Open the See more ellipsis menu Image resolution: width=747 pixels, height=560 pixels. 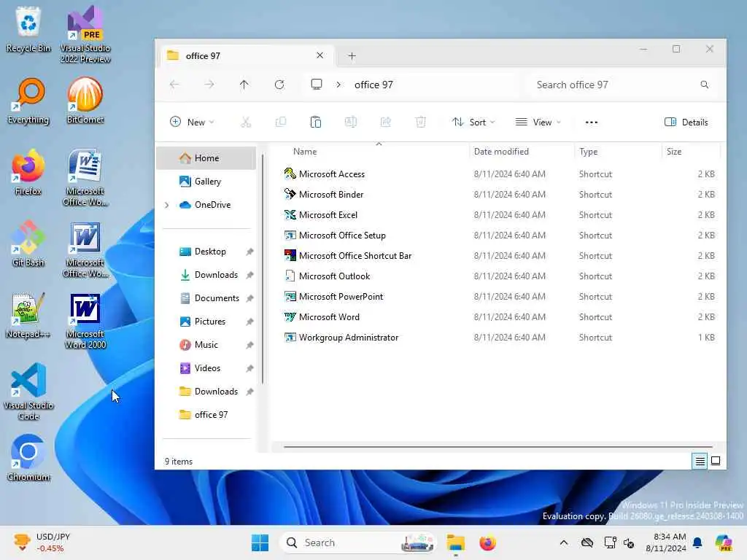click(x=591, y=122)
